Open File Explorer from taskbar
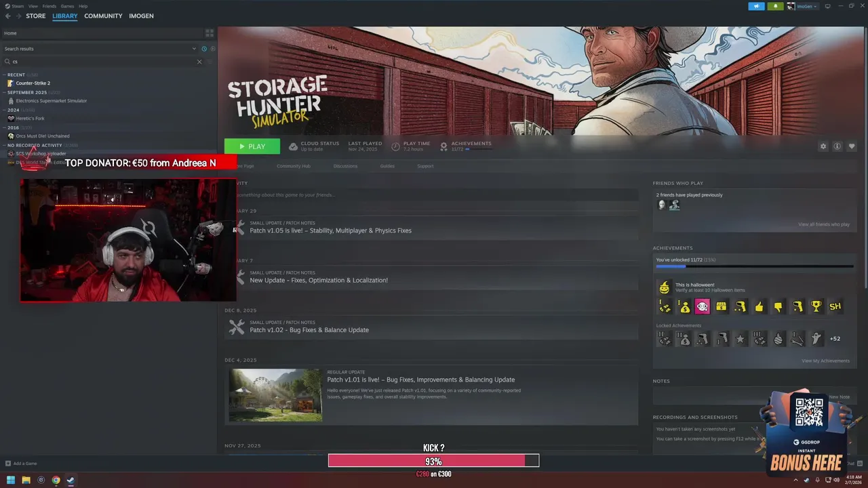 [26, 480]
